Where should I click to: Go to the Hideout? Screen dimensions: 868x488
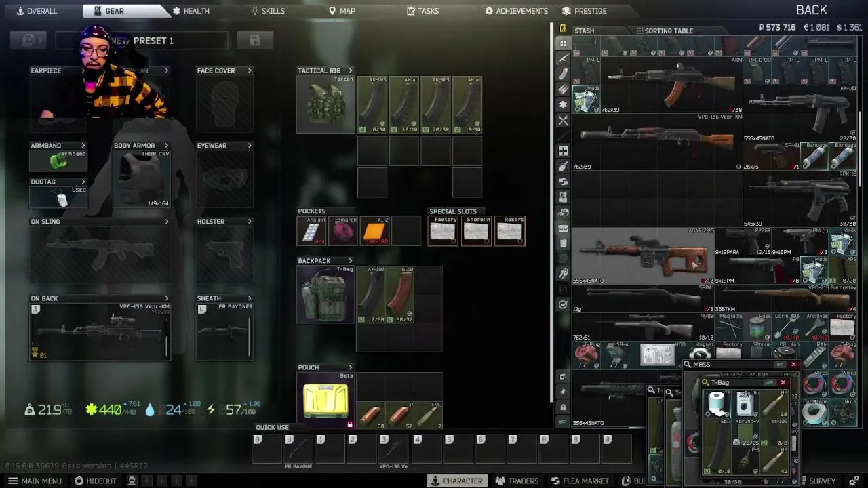[96, 481]
